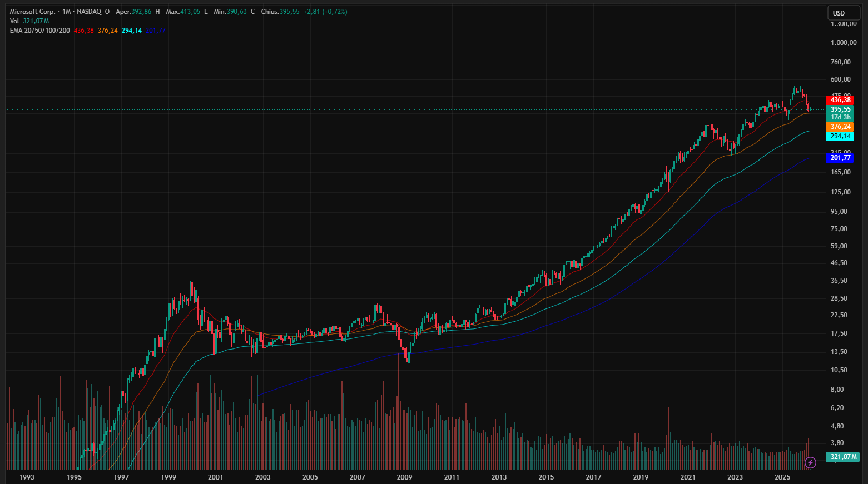The image size is (868, 484).
Task: Click the close value 395,55 in the legend
Action: 289,12
